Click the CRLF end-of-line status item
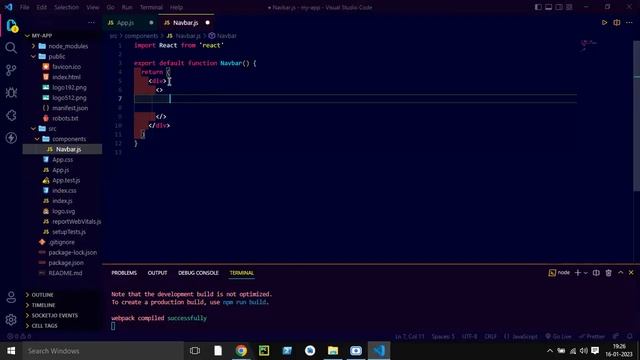 [x=491, y=336]
